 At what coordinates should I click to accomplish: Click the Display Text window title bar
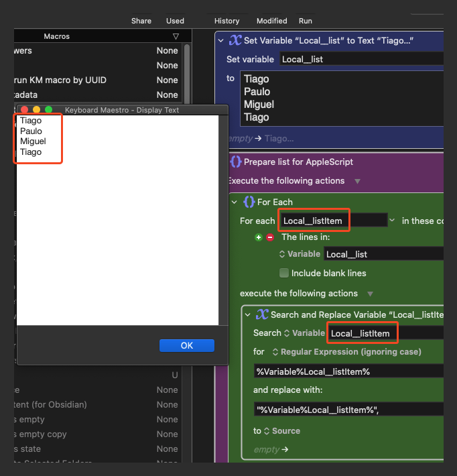coord(123,110)
